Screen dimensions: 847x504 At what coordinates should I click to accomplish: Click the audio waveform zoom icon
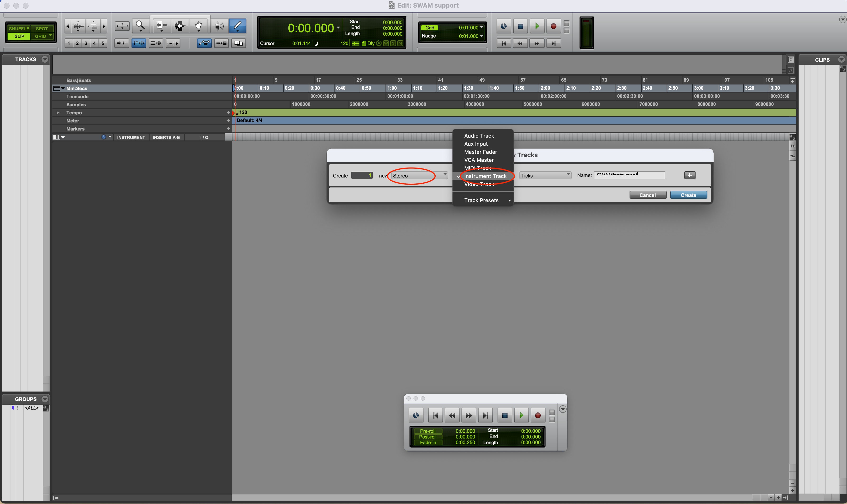click(79, 26)
